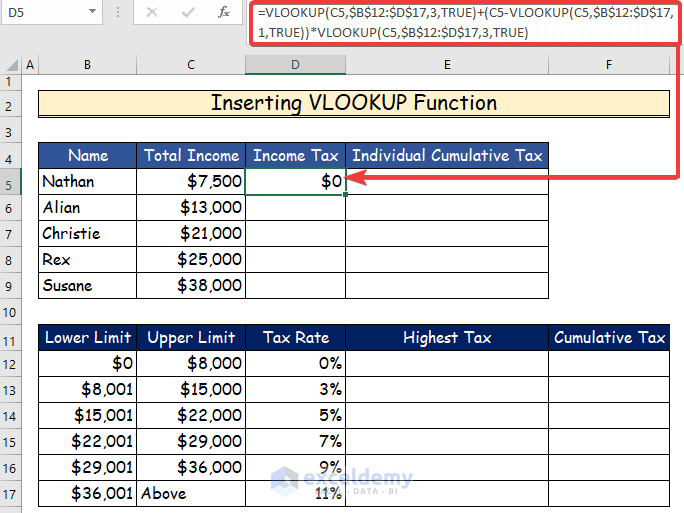Click the Cancel (X) formula icon
The height and width of the screenshot is (513, 684).
point(152,12)
